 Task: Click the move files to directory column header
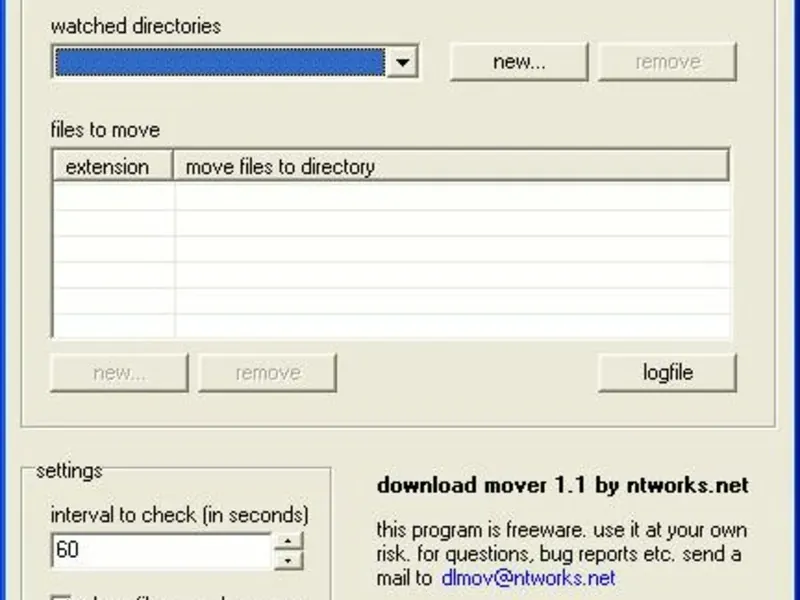click(452, 166)
